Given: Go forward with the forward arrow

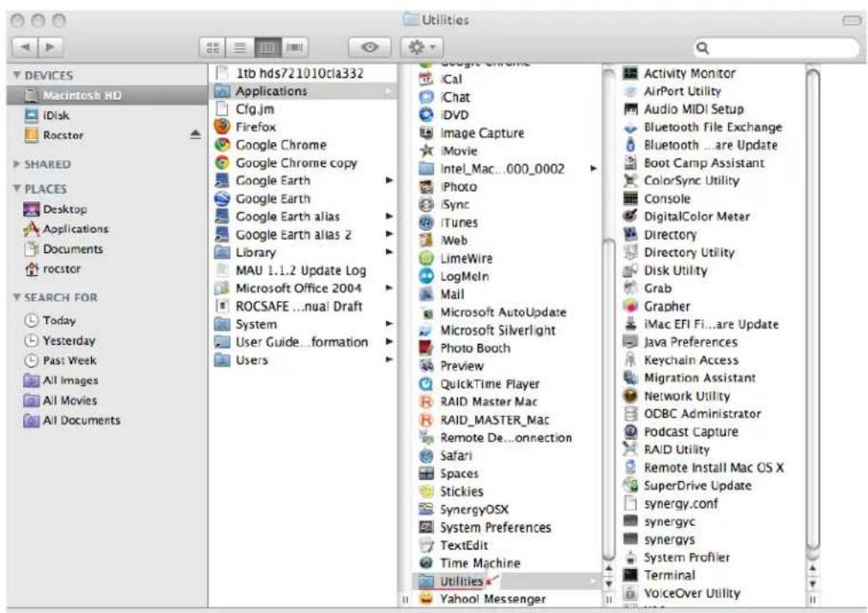Looking at the screenshot, I should coord(50,47).
